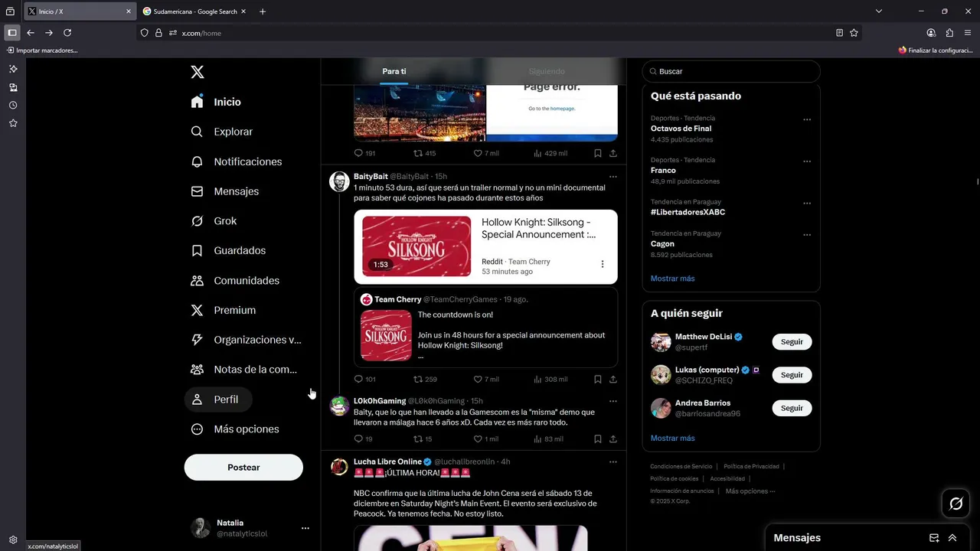Like the top post with 7 mil likes
The image size is (980, 551).
click(x=485, y=153)
